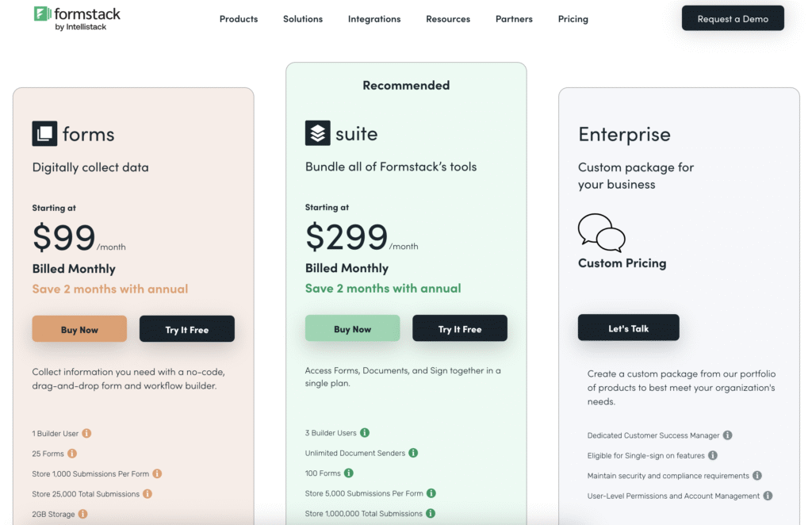Open the Resources navigation dropdown
The height and width of the screenshot is (525, 812).
[448, 18]
